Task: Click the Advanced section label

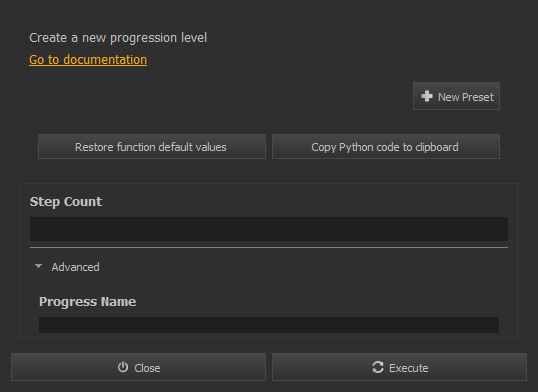Action: click(75, 267)
